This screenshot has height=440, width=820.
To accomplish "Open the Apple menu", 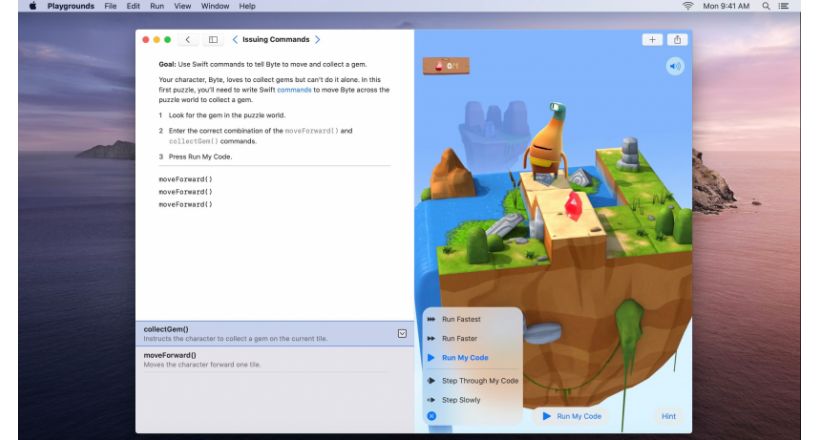I will click(x=32, y=6).
